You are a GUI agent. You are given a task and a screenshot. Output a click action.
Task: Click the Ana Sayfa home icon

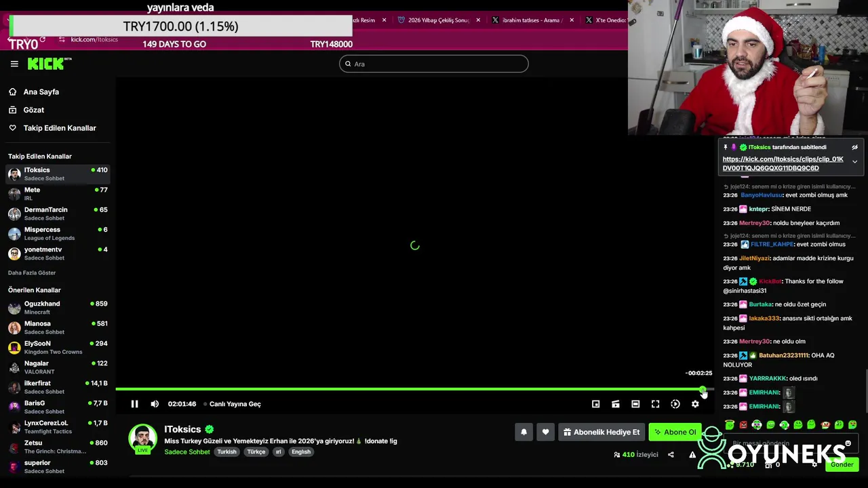click(12, 91)
